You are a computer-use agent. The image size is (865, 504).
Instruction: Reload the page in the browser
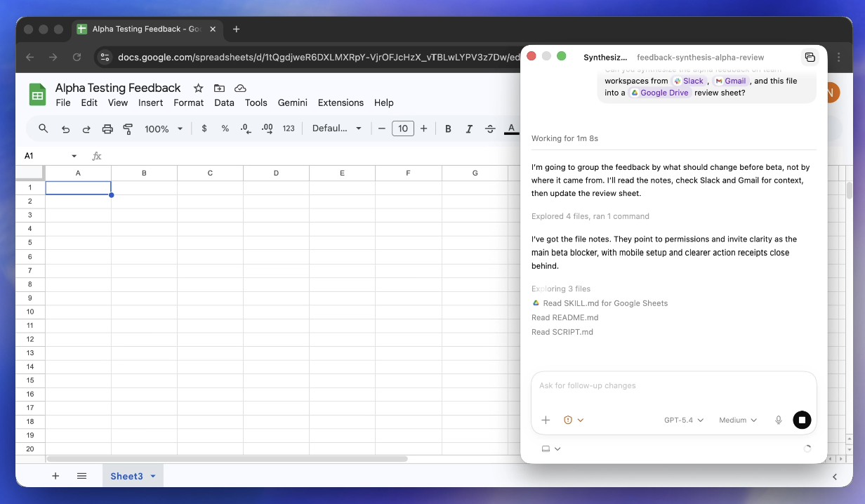(77, 57)
